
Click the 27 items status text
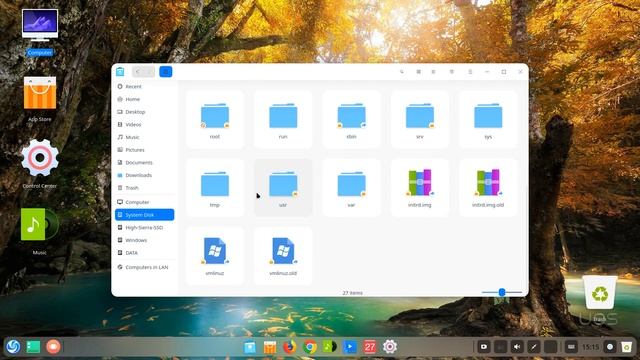352,293
